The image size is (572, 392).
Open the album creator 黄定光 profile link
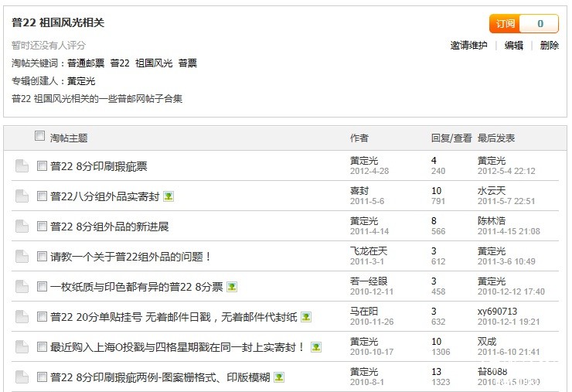click(x=81, y=81)
